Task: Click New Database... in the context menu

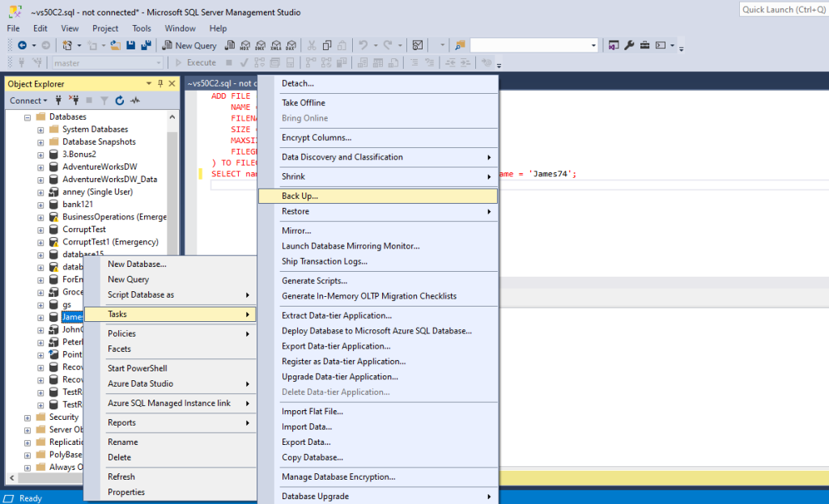Action: click(170, 265)
